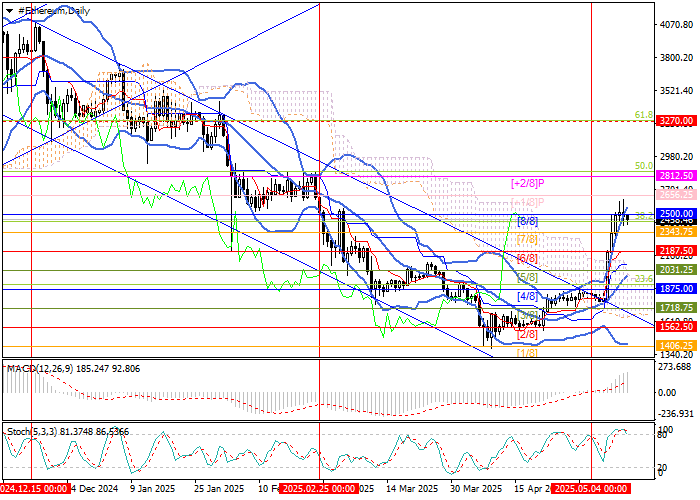Select the magenta 2812.50 price tag
This screenshot has height=500, width=700.
click(x=676, y=175)
